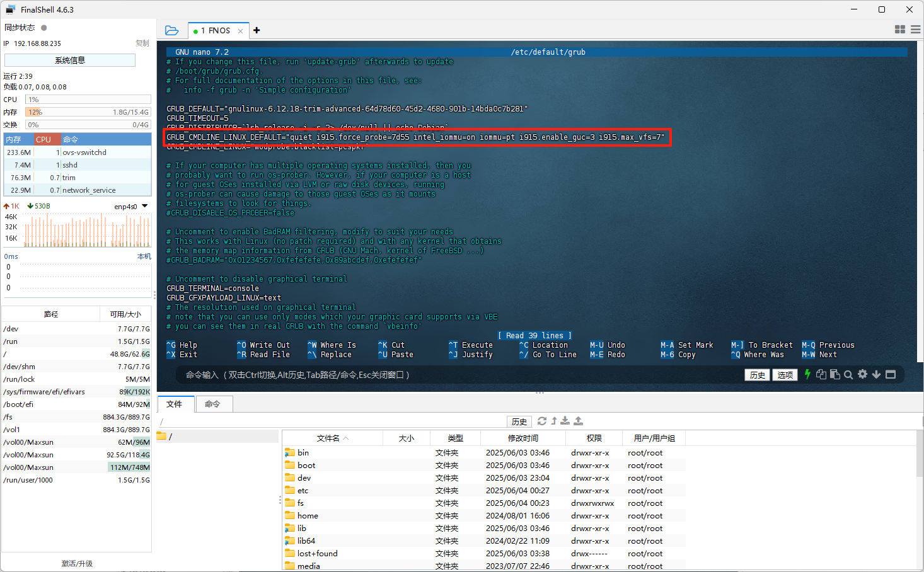
Task: Open the 选项 options button
Action: point(785,375)
